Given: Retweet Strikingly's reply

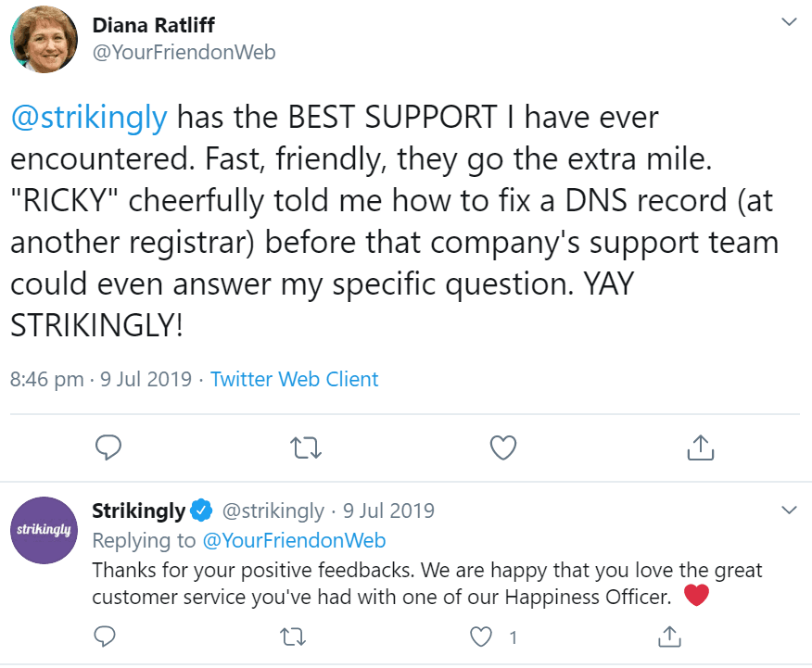Looking at the screenshot, I should (x=293, y=636).
